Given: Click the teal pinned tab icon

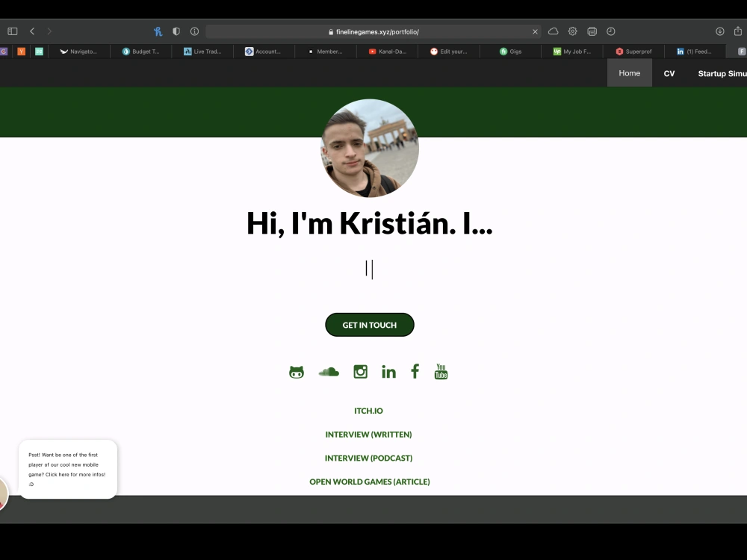Looking at the screenshot, I should click(39, 52).
